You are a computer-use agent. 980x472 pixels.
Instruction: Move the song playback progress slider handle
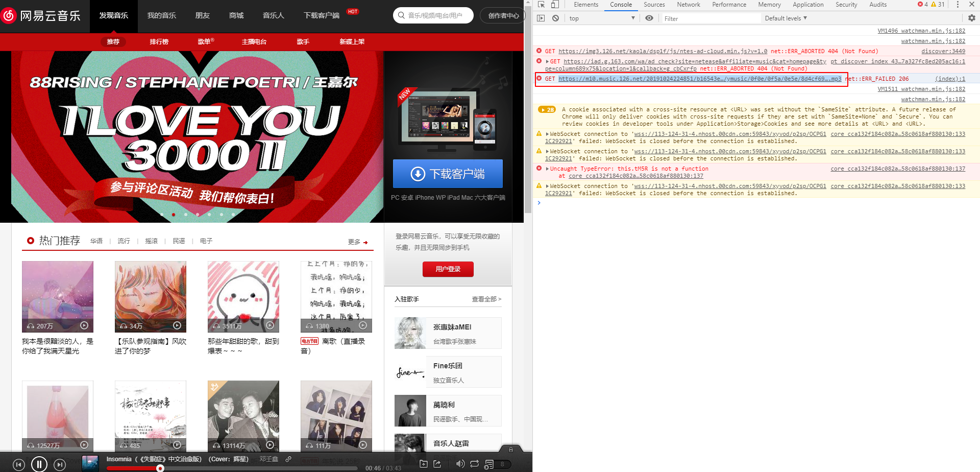(160, 468)
